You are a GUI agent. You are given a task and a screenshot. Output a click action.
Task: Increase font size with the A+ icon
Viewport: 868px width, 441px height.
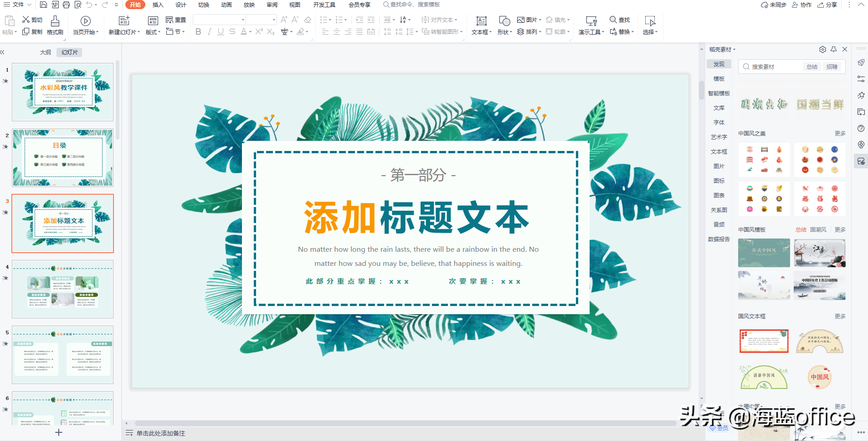pos(284,20)
